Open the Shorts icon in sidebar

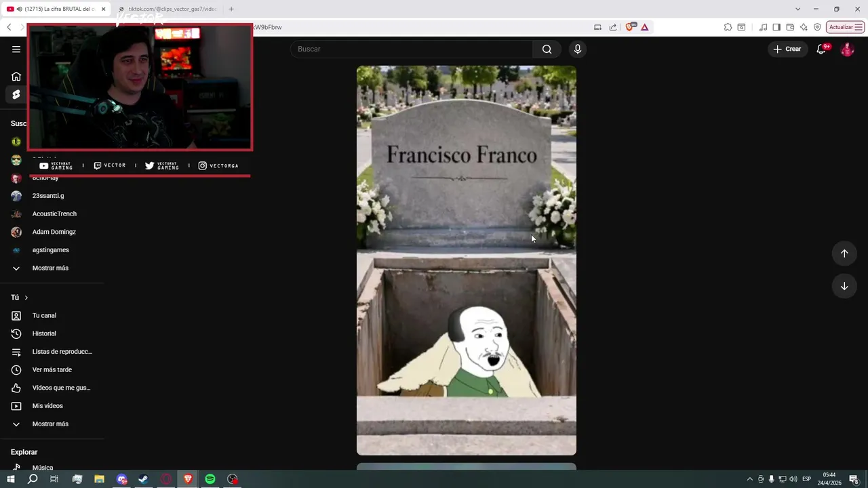16,94
